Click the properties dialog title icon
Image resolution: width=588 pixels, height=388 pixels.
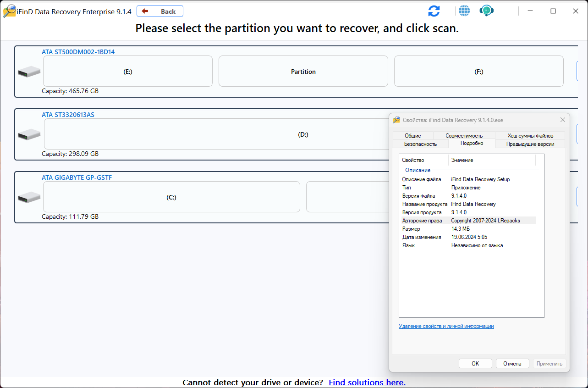(x=396, y=120)
